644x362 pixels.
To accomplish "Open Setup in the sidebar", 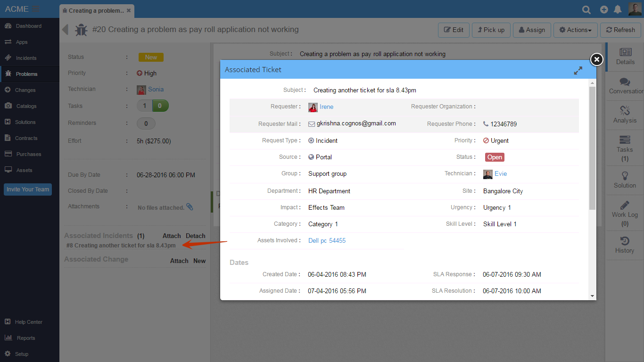I will pos(29,354).
